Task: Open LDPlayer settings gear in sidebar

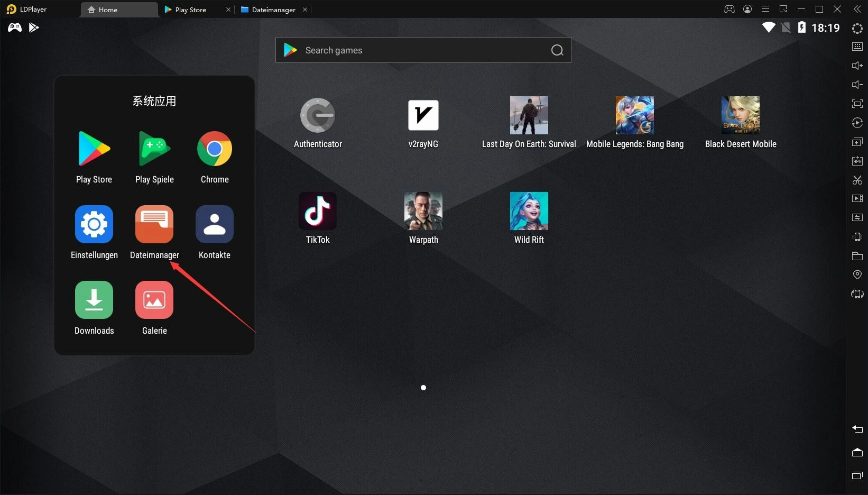Action: click(x=857, y=29)
